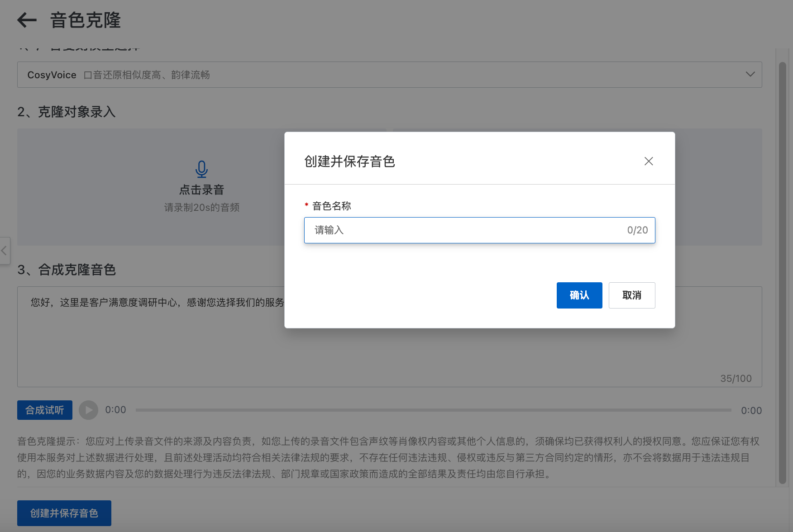Click the 0/20 character counter in the dialog
Viewport: 793px width, 532px height.
click(x=637, y=230)
